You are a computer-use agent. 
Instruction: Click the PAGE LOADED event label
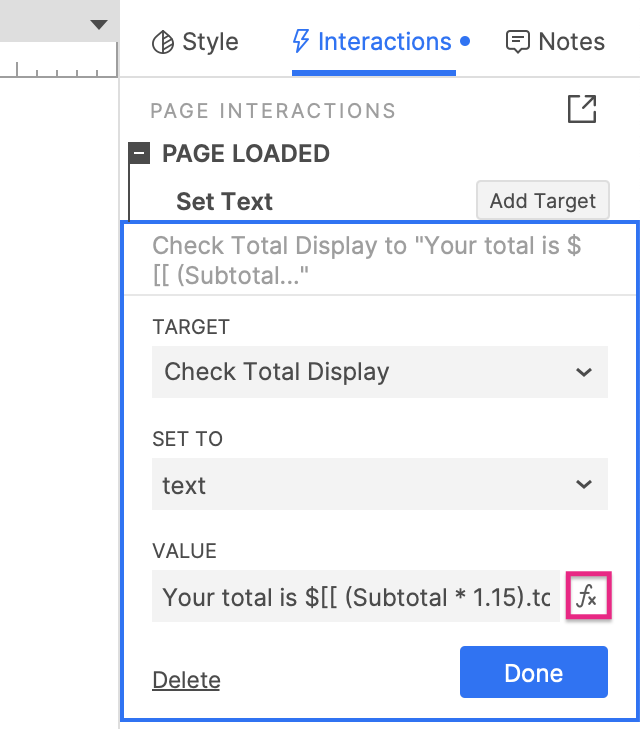(245, 154)
